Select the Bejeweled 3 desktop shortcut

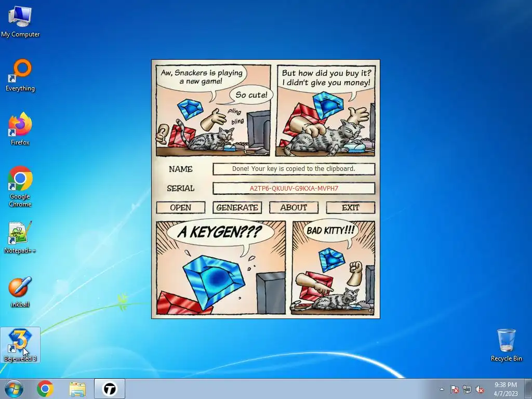pos(20,345)
